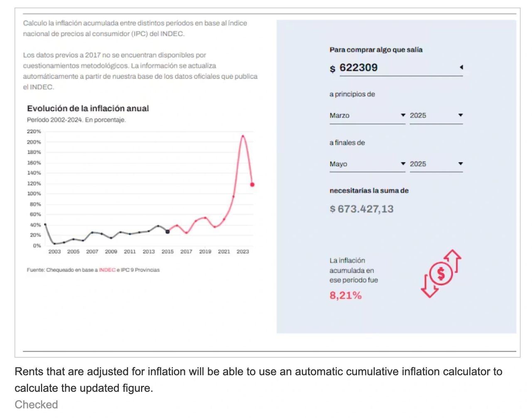Open the Mayo end month dropdown
The height and width of the screenshot is (418, 532).
367,164
